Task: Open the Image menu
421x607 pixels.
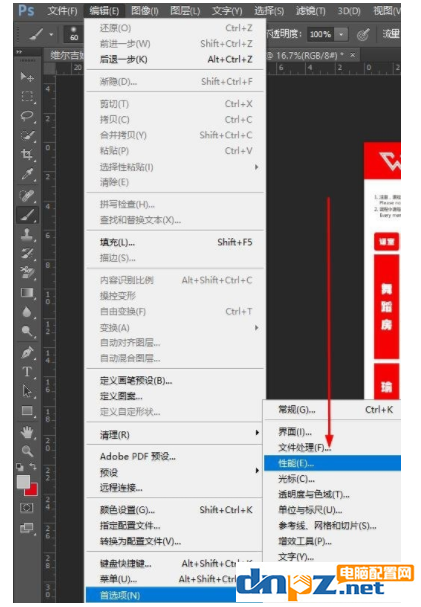Action: pyautogui.click(x=144, y=11)
